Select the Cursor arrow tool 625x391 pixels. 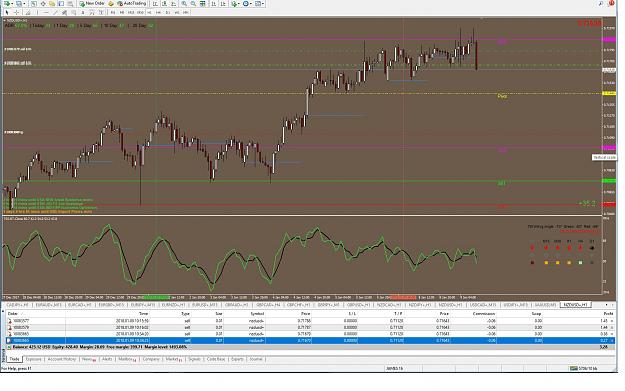coord(7,12)
